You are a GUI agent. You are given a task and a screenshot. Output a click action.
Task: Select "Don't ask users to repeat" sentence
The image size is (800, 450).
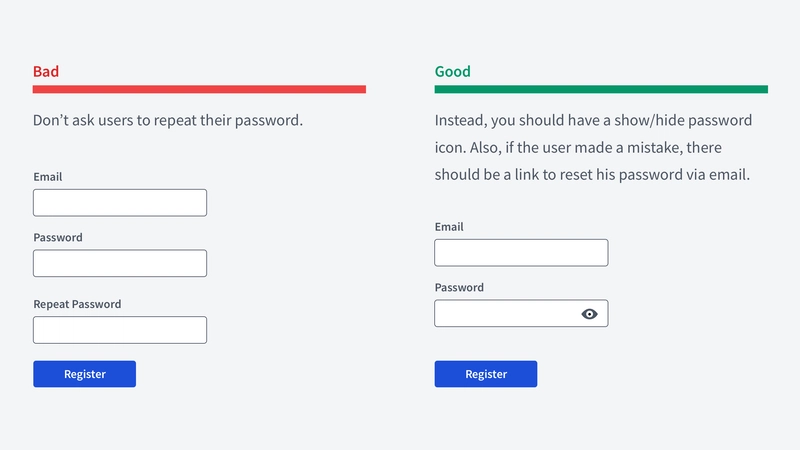pyautogui.click(x=168, y=120)
